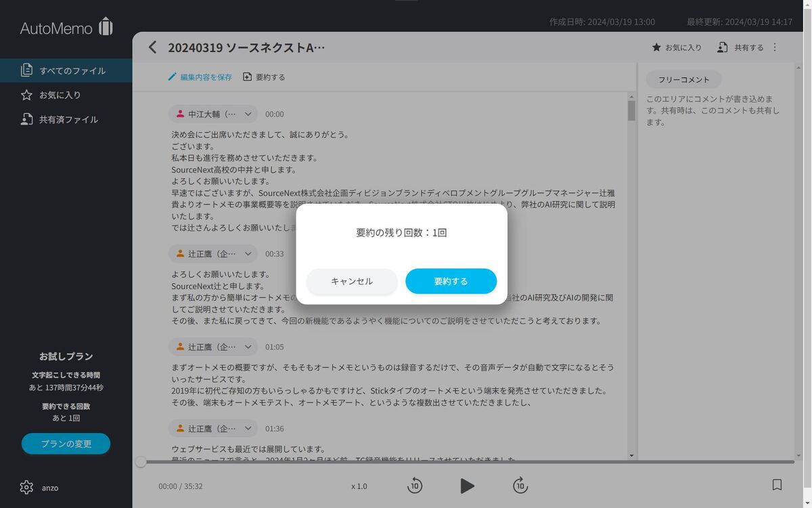Click 要約の残り回数：1回 dialog text
Image resolution: width=812 pixels, height=508 pixels.
click(x=401, y=232)
